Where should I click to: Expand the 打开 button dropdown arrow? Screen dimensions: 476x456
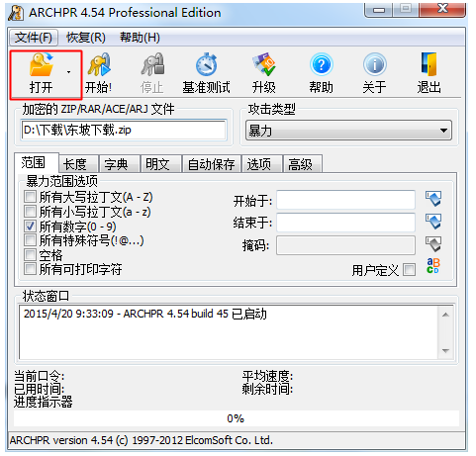pyautogui.click(x=68, y=72)
